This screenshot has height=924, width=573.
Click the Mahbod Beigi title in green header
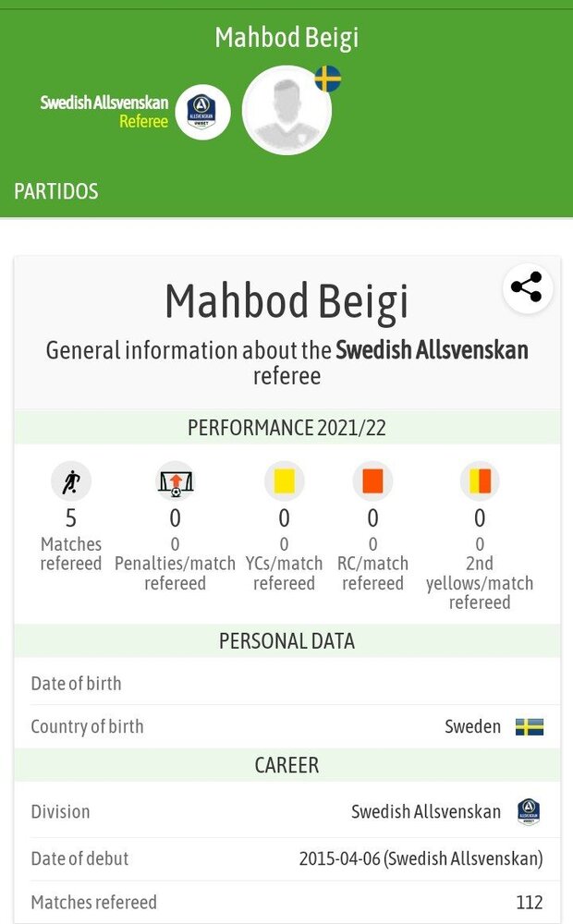click(x=286, y=38)
